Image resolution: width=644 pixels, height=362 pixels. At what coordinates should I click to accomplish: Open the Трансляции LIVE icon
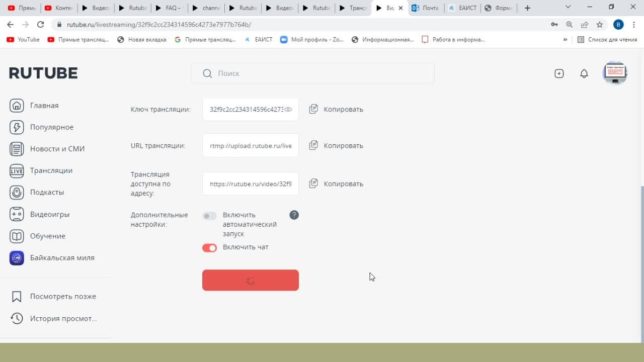[17, 170]
